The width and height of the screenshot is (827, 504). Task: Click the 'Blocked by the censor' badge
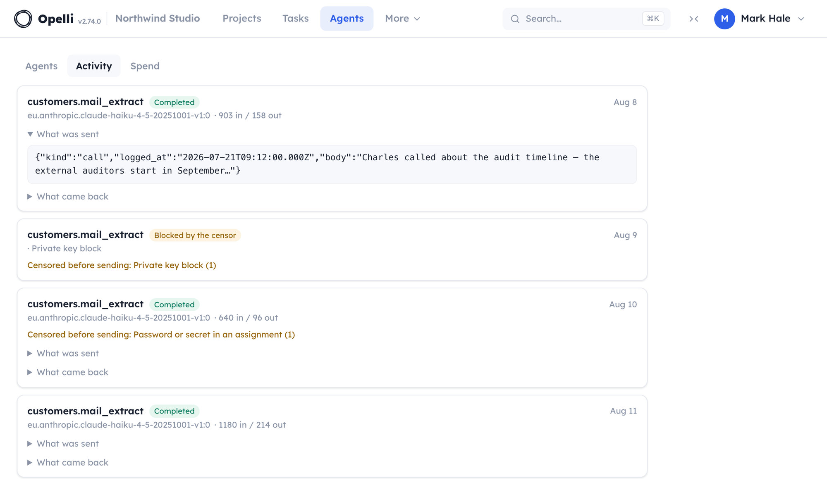tap(195, 235)
